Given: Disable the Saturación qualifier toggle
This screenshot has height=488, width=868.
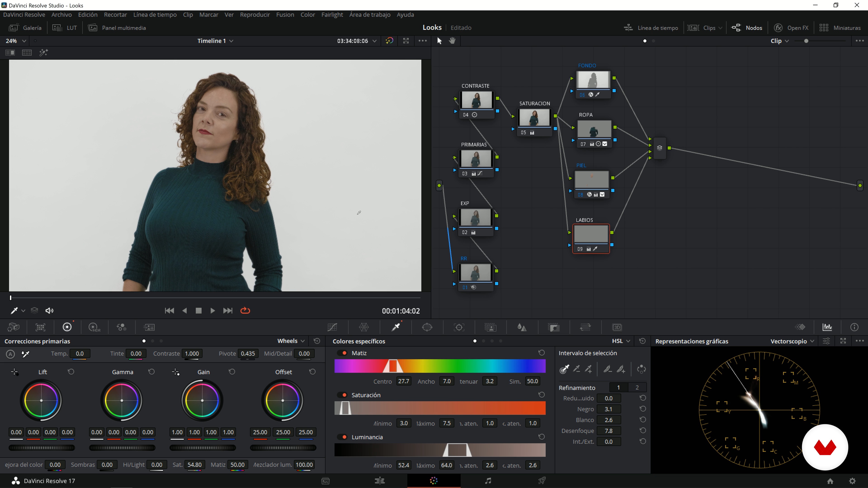Looking at the screenshot, I should tap(344, 395).
